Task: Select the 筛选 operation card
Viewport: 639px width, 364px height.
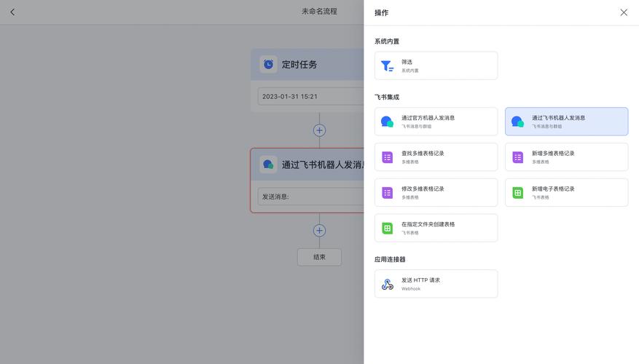Action: point(436,66)
